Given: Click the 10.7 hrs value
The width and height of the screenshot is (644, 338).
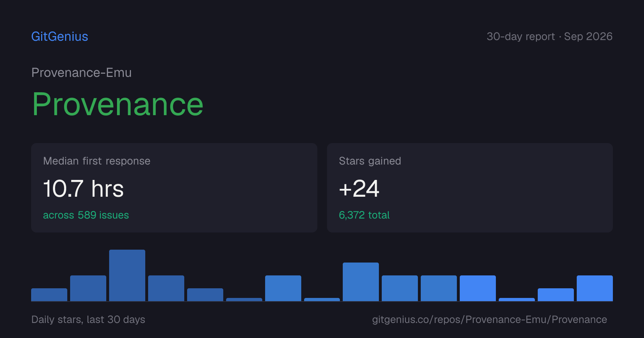Looking at the screenshot, I should (x=83, y=188).
